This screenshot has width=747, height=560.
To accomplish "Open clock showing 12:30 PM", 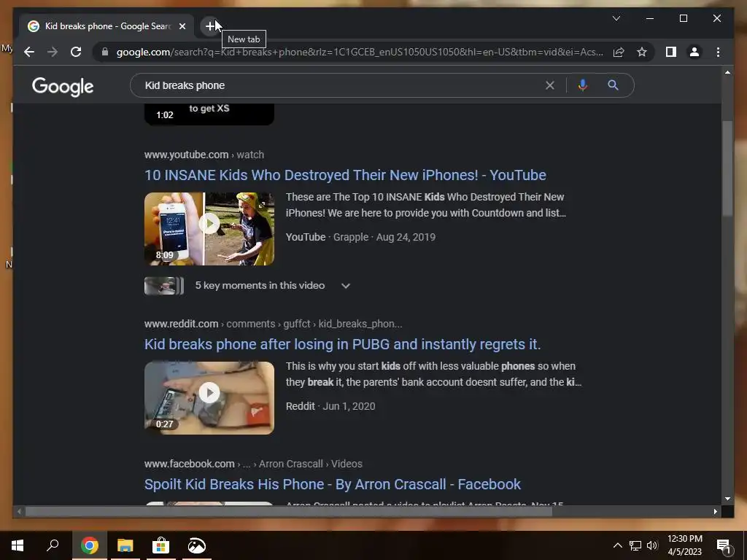I will (684, 545).
